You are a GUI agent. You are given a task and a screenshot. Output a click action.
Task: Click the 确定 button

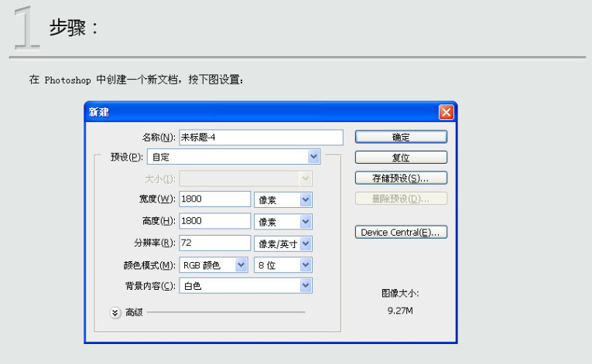coord(401,137)
